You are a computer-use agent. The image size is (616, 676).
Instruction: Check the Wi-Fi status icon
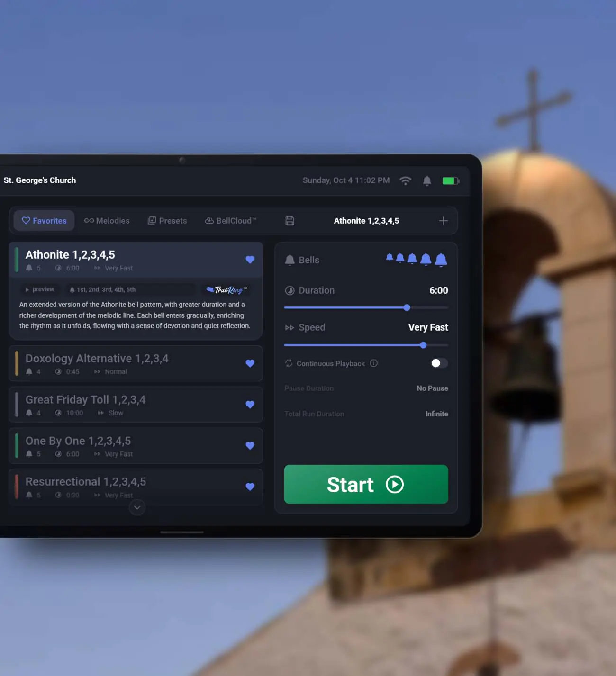click(406, 180)
